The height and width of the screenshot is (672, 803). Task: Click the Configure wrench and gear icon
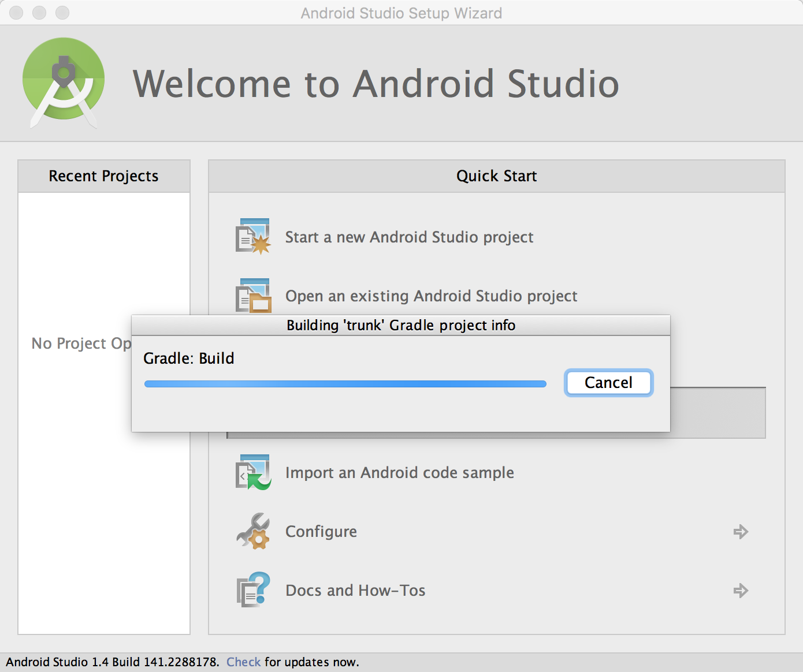tap(253, 531)
